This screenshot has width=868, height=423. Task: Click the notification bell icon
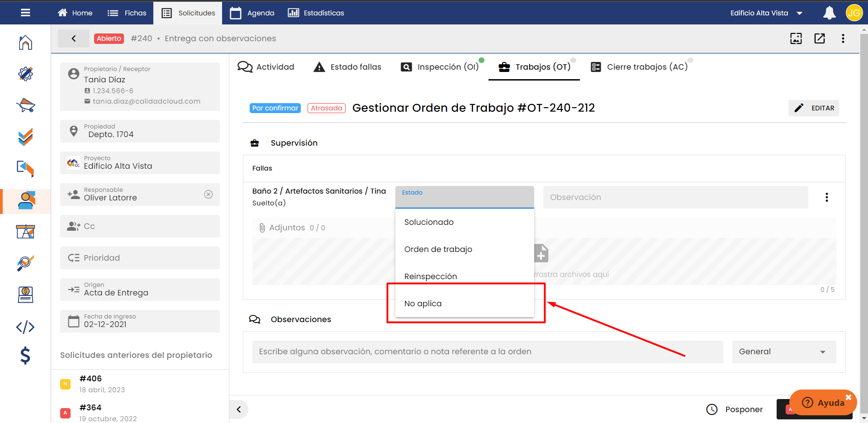(829, 13)
